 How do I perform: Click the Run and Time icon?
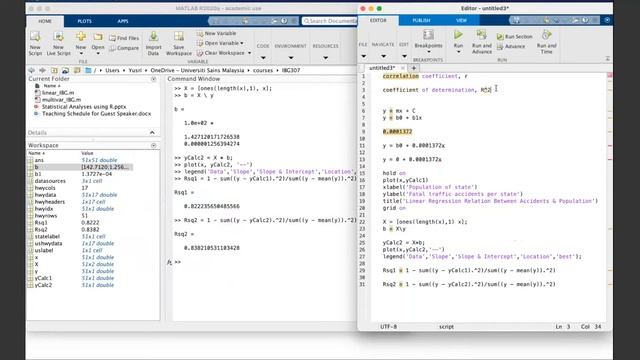tap(547, 35)
